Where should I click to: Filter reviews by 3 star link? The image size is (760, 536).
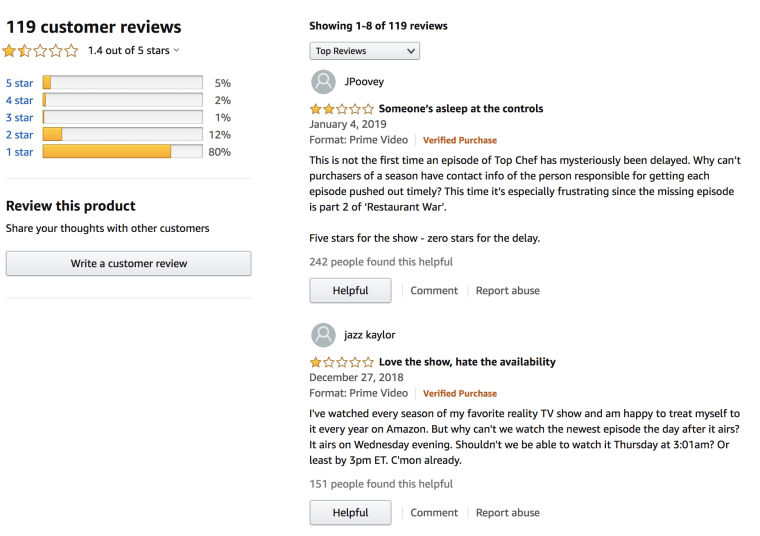pyautogui.click(x=19, y=118)
